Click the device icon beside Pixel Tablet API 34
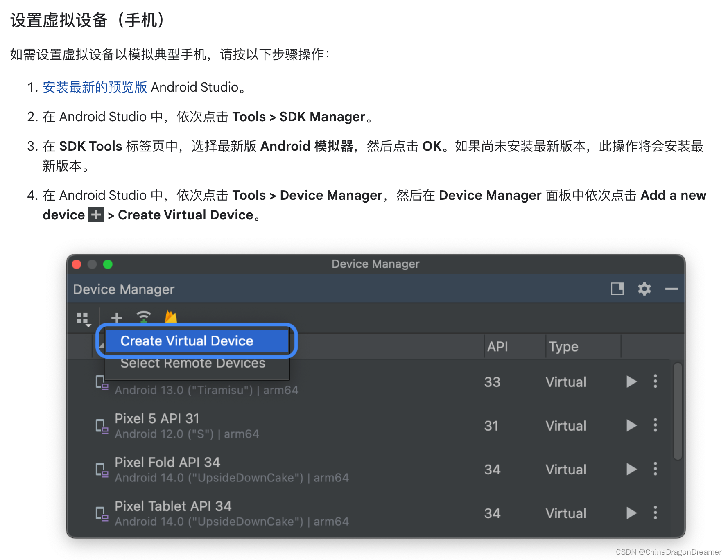This screenshot has height=560, width=728. [102, 514]
